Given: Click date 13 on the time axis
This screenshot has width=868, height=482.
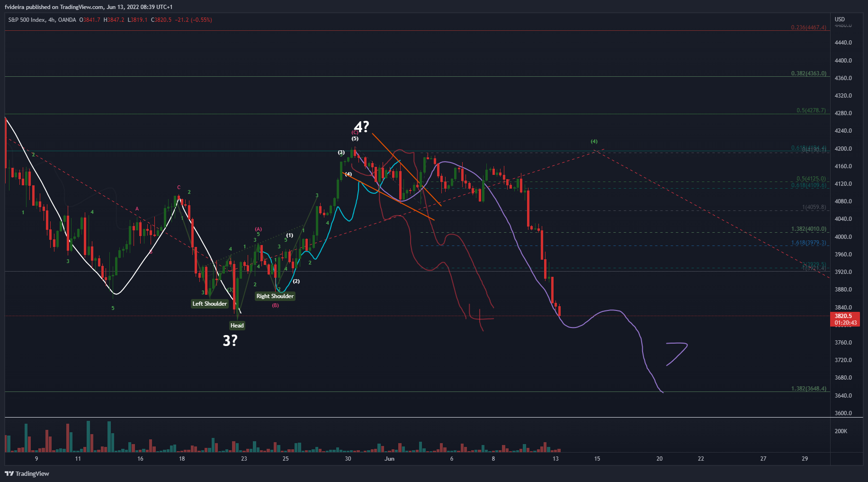Looking at the screenshot, I should coord(555,459).
